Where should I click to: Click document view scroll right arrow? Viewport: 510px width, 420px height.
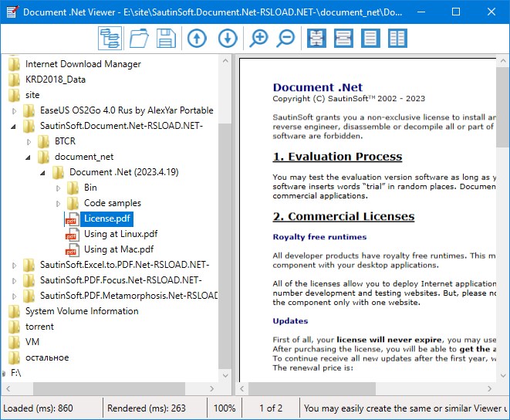click(489, 388)
